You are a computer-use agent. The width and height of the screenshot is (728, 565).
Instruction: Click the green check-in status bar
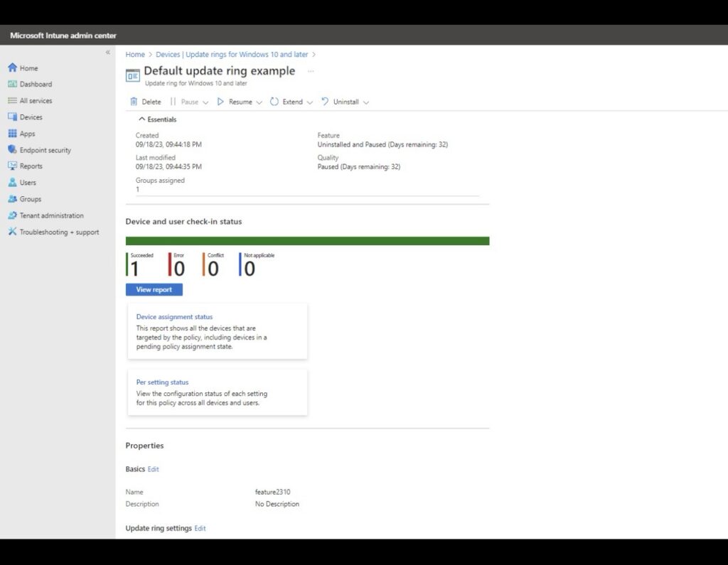pos(307,241)
